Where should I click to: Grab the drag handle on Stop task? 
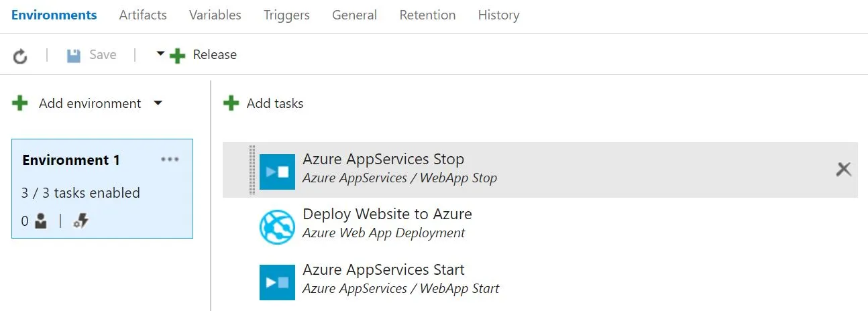(252, 170)
